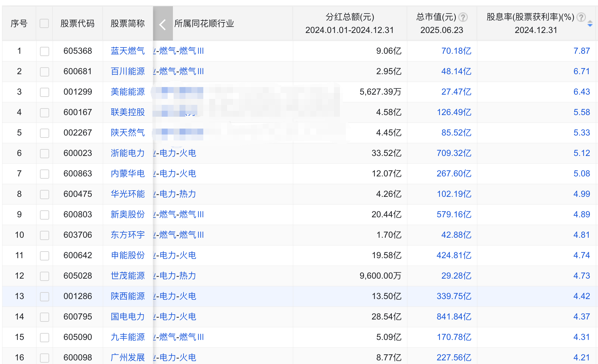
Task: Open the 陕天然气 stock link
Action: pos(128,133)
